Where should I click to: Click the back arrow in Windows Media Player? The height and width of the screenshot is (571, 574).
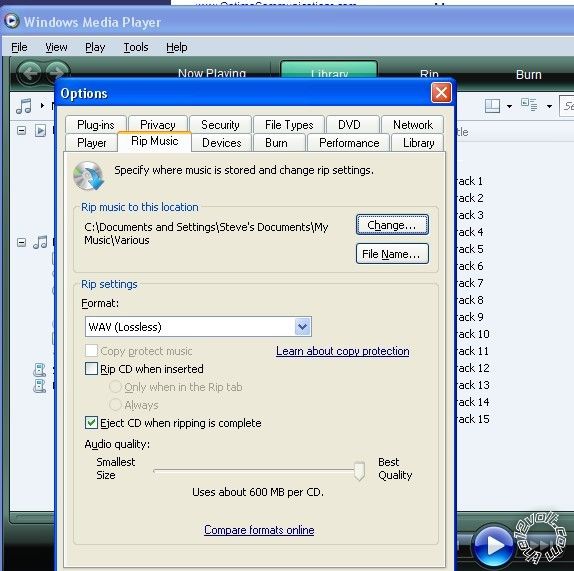[x=29, y=73]
